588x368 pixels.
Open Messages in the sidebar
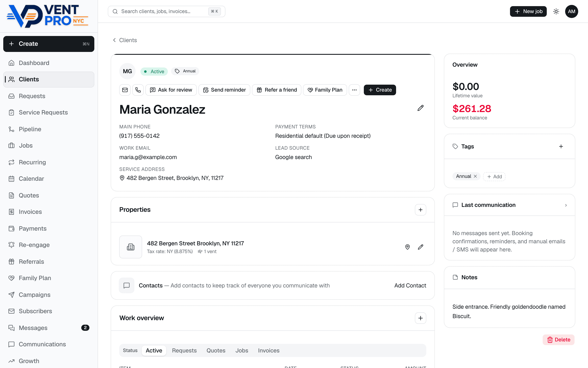coord(49,328)
